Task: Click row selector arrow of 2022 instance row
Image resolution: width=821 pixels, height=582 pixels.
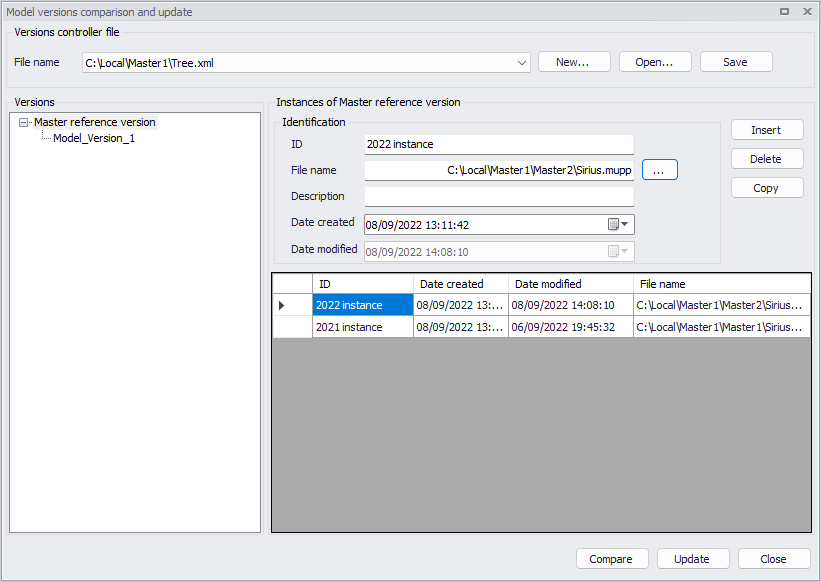Action: (292, 305)
